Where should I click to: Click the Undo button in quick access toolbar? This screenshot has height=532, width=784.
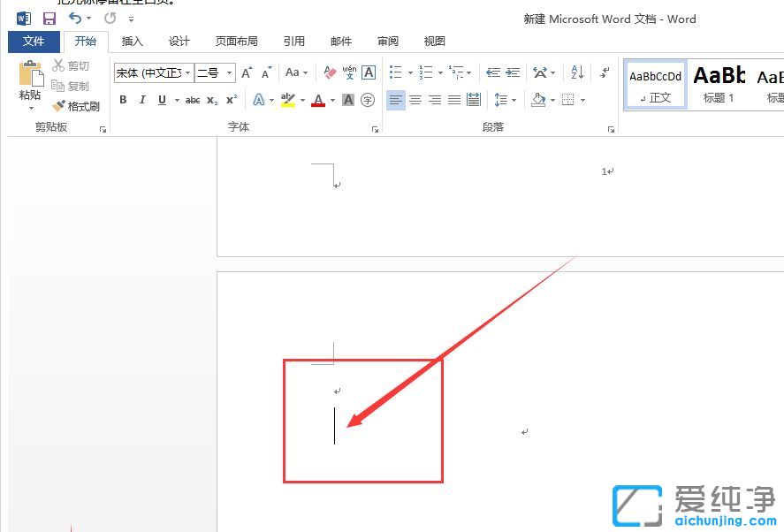pyautogui.click(x=76, y=18)
